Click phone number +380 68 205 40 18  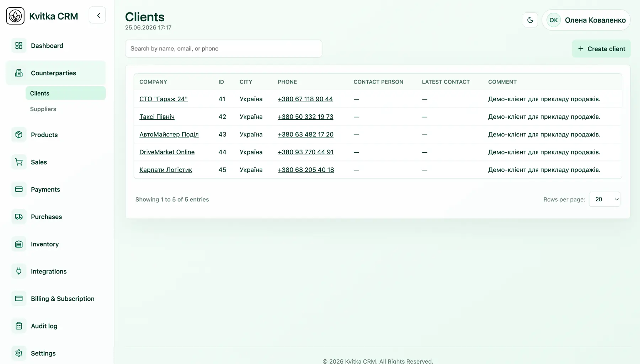(x=306, y=170)
